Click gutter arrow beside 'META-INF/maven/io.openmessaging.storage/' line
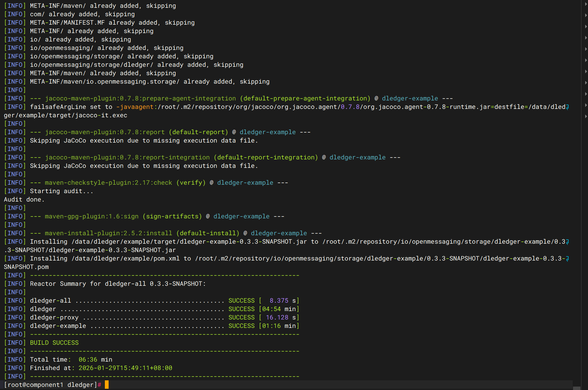The width and height of the screenshot is (588, 390). 586,83
